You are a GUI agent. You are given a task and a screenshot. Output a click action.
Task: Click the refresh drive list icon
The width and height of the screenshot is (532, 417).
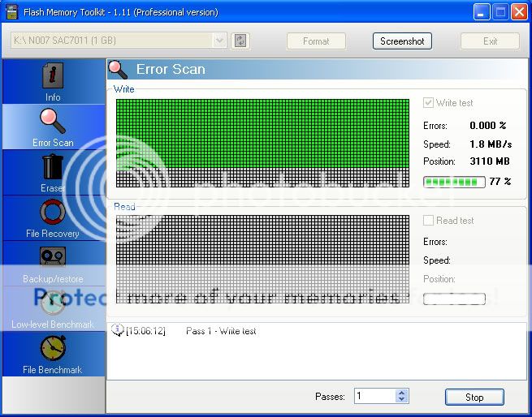[240, 41]
